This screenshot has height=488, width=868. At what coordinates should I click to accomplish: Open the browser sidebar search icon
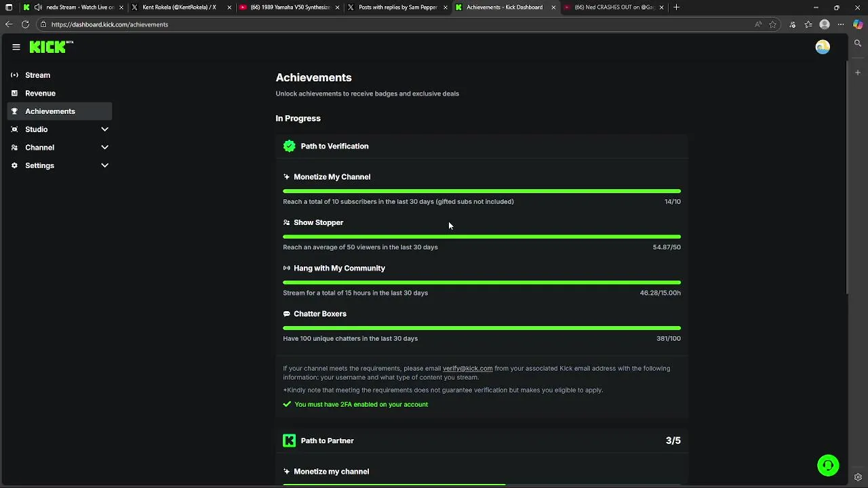(858, 43)
